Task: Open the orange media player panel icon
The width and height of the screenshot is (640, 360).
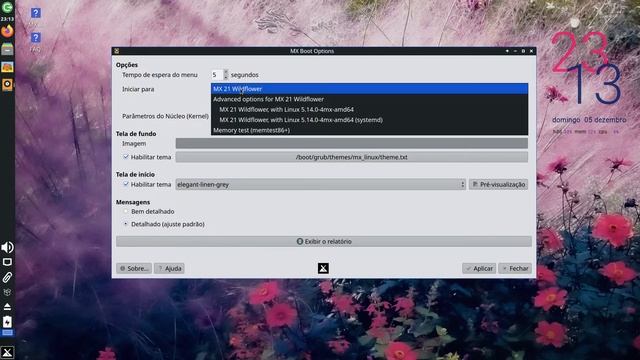Action: tap(7, 84)
